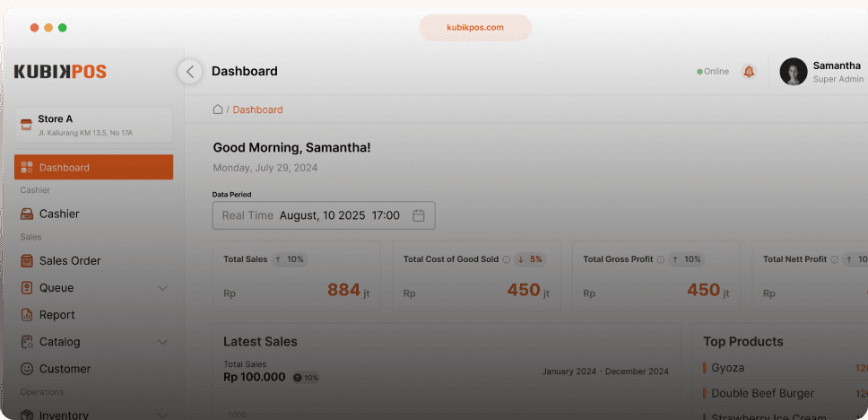Image resolution: width=868 pixels, height=420 pixels.
Task: Click the Customer smiley icon
Action: click(x=27, y=369)
